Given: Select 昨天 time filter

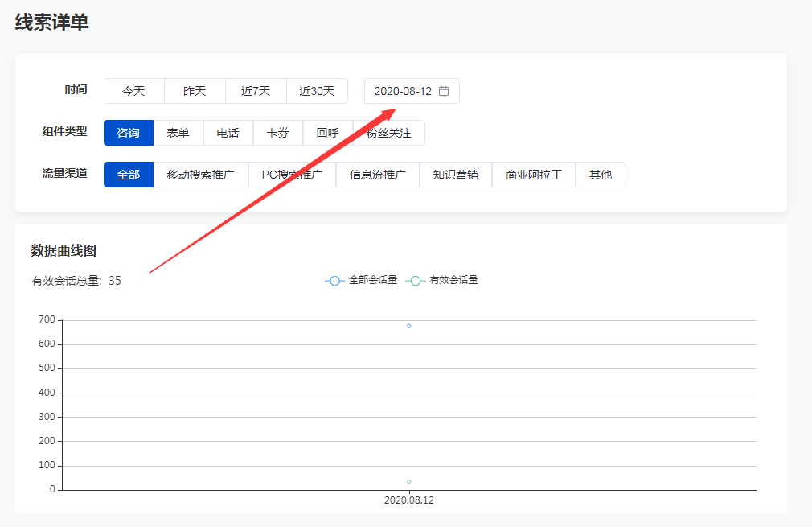Looking at the screenshot, I should 195,91.
